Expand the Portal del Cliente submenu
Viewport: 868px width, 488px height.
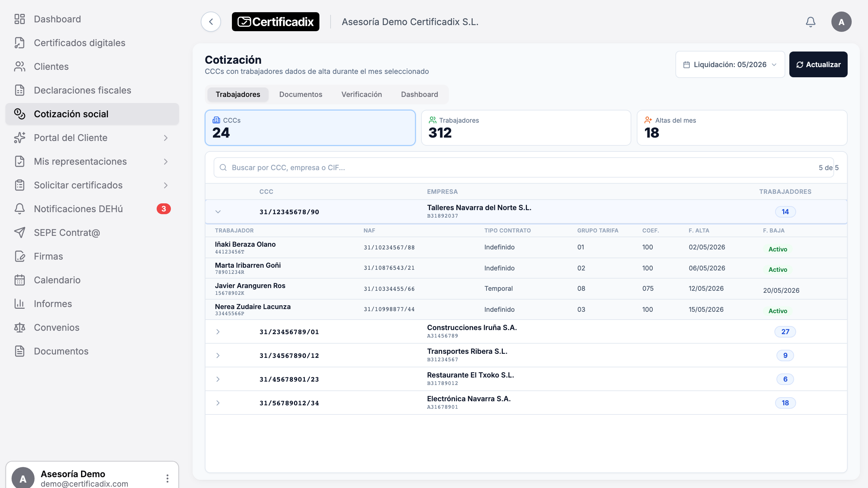pos(166,138)
